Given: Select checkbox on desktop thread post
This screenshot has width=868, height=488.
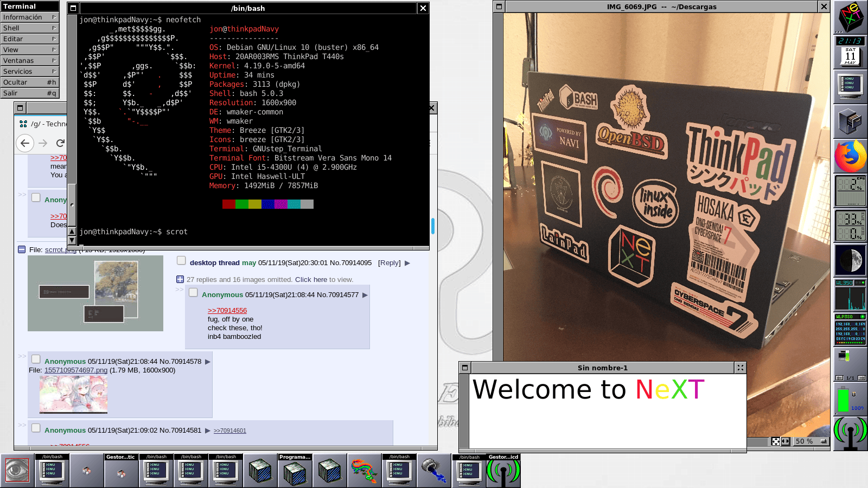Looking at the screenshot, I should (181, 261).
